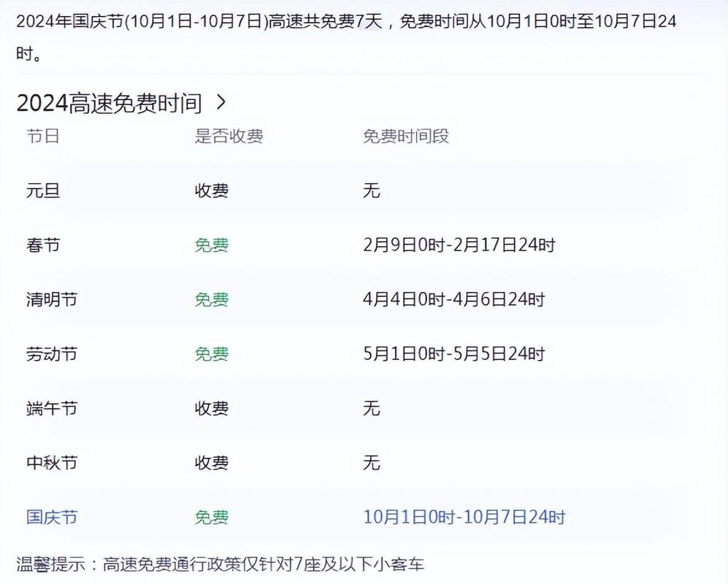Open the 2024高速免费时间 heading
728x584 pixels.
tap(109, 103)
